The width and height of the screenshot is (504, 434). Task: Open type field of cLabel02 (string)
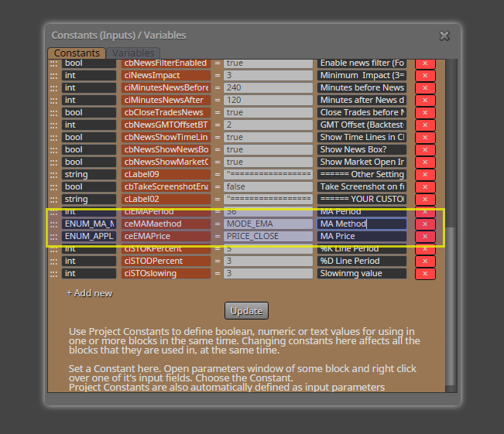click(x=89, y=199)
